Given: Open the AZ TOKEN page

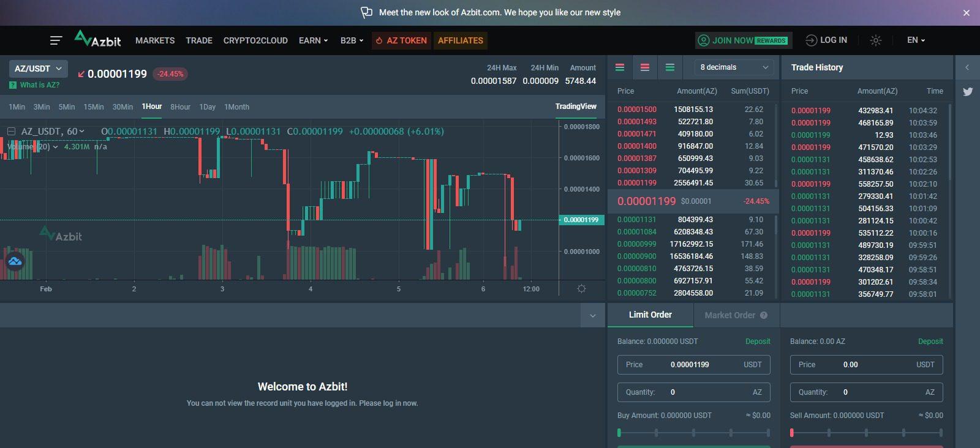Looking at the screenshot, I should tap(401, 40).
